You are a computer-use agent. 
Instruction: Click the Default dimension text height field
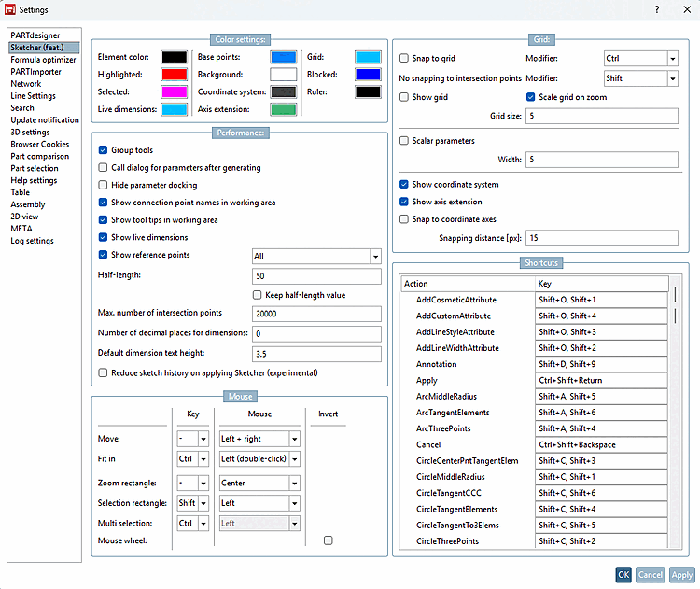click(x=316, y=354)
